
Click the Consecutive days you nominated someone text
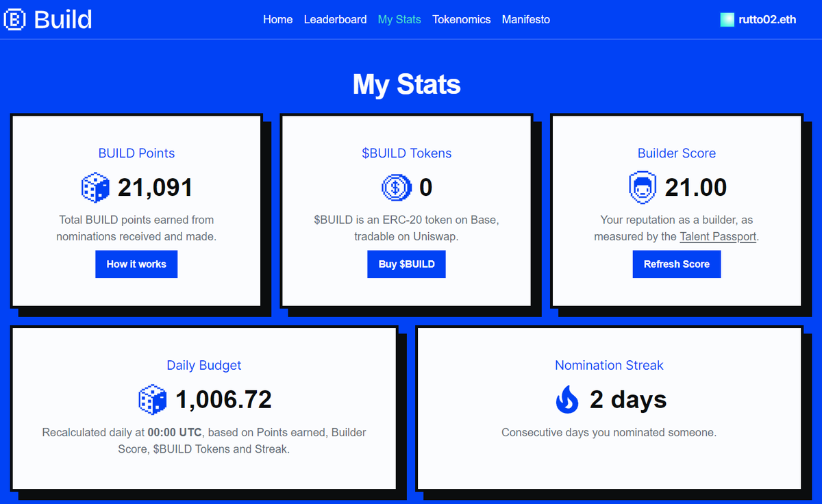tap(609, 433)
